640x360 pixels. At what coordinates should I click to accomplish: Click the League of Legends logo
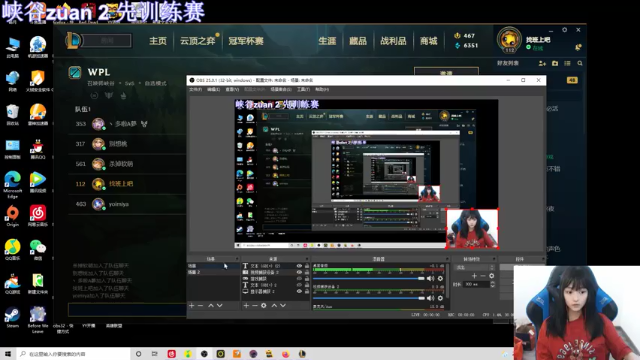[x=73, y=40]
